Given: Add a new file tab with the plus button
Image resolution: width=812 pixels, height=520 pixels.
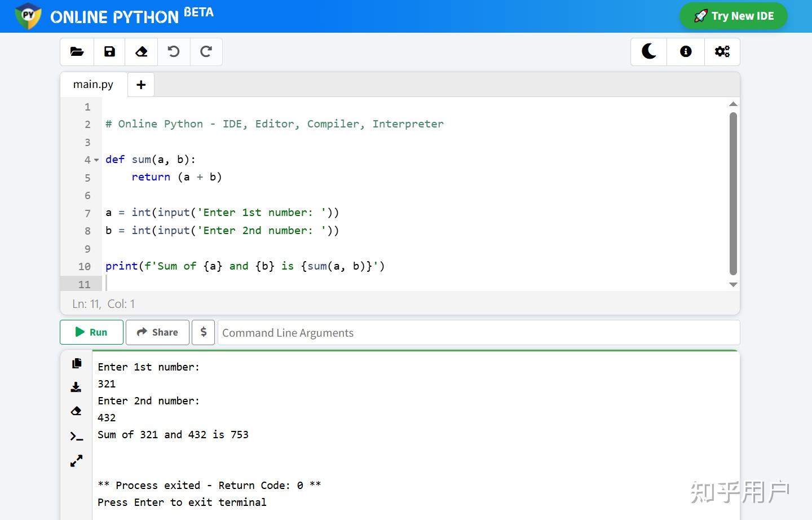Looking at the screenshot, I should [x=141, y=85].
